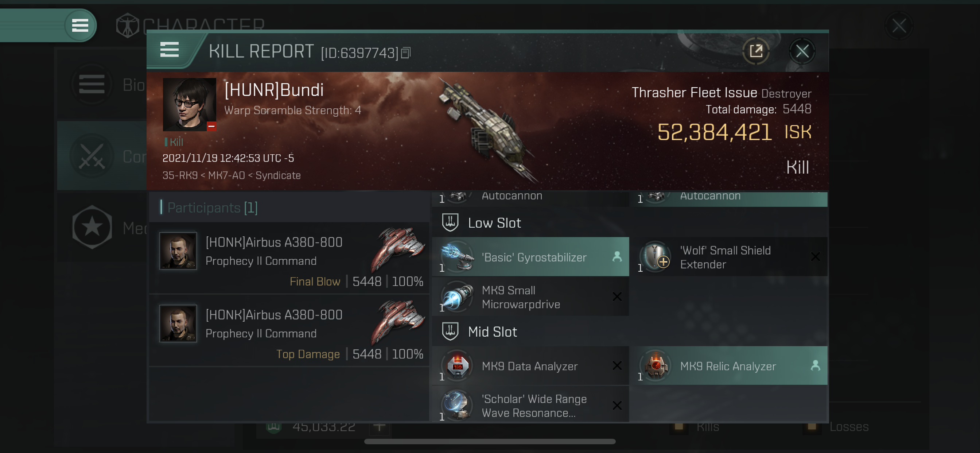Image resolution: width=980 pixels, height=453 pixels.
Task: Click the external link icon on Kill Report
Action: click(756, 51)
